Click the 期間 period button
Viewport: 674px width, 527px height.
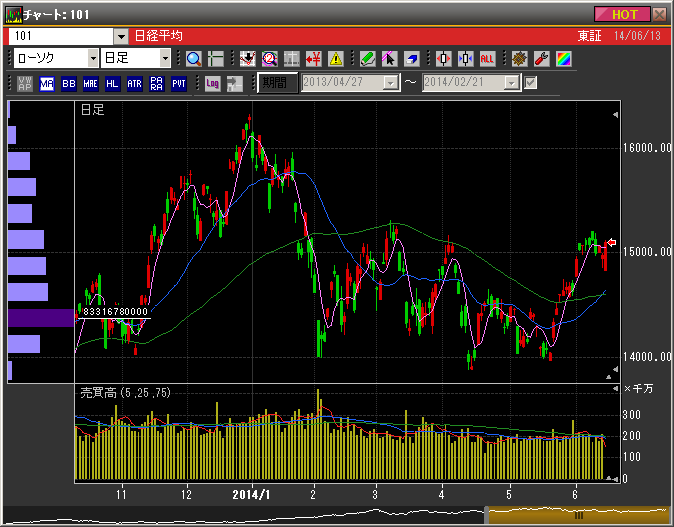pos(277,83)
